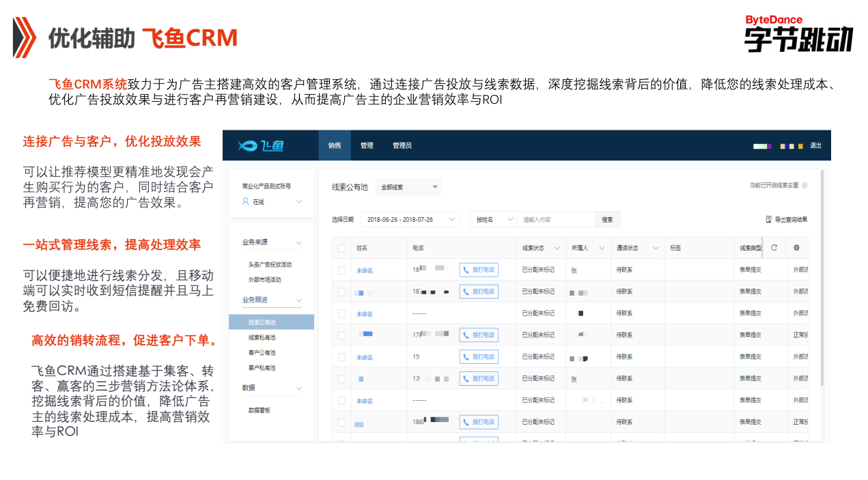Click the phone icon on the first 拨打电话 button
Image resolution: width=868 pixels, height=480 pixels.
(466, 270)
